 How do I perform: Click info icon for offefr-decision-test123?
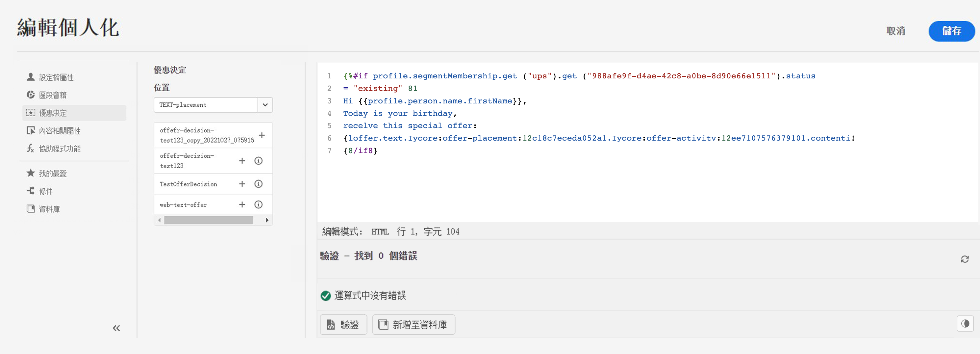pos(258,161)
